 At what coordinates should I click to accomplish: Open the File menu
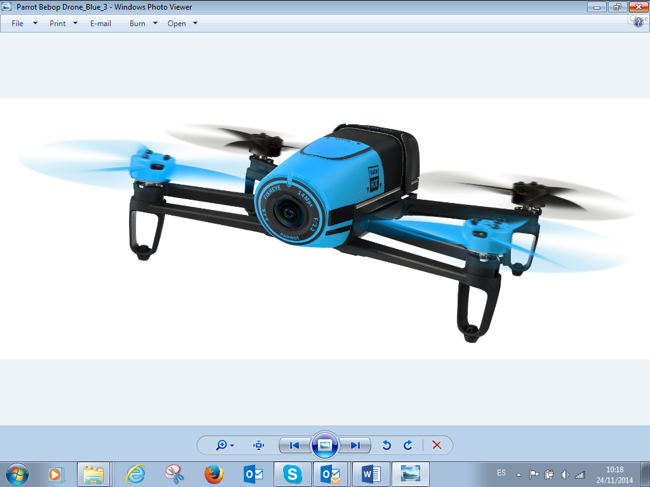[17, 24]
